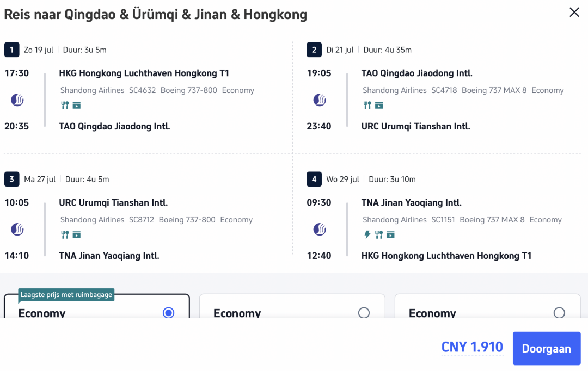
Task: Click the Doorgaan button
Action: click(547, 348)
